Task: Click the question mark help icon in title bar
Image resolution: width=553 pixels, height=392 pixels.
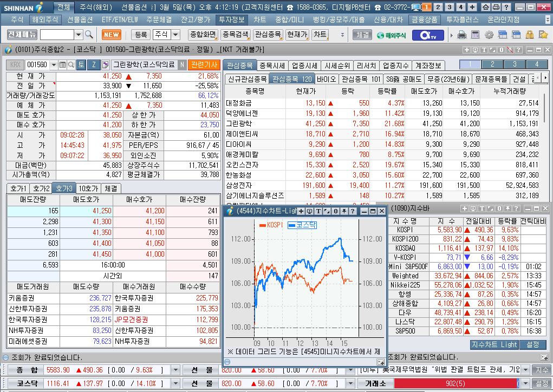Action: (x=506, y=7)
